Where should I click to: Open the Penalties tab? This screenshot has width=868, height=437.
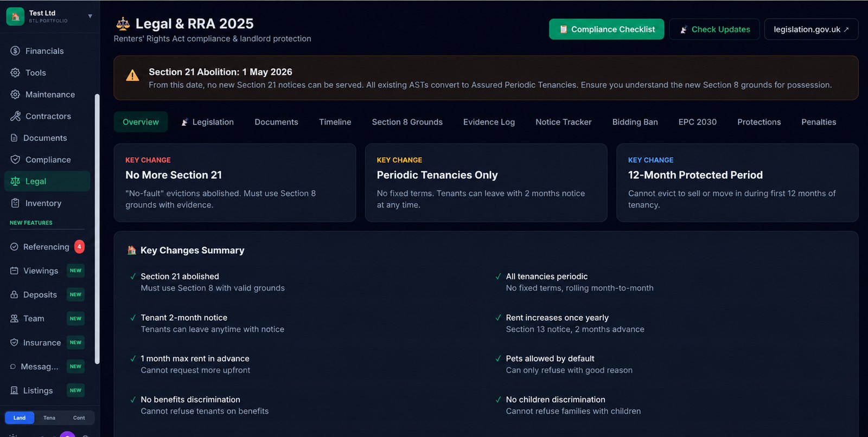coord(819,122)
